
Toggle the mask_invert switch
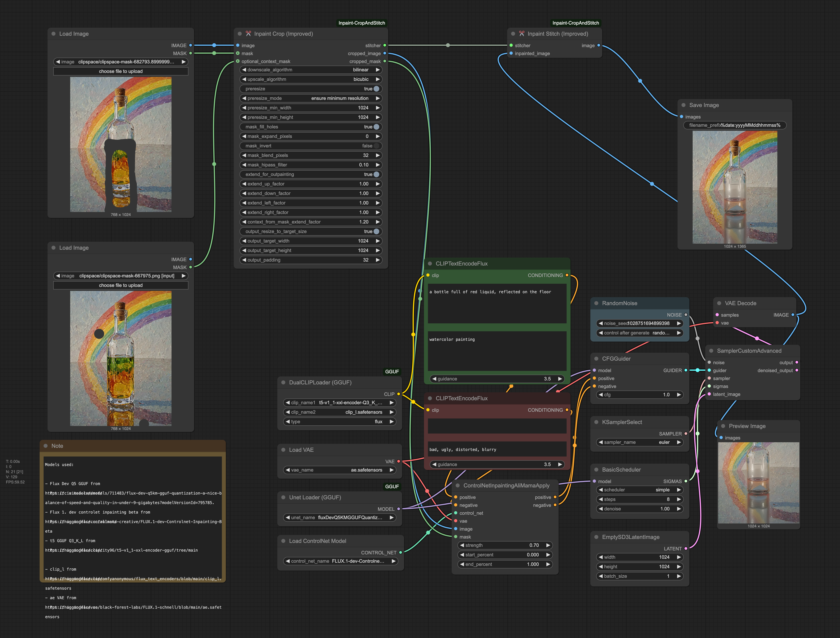pos(376,146)
